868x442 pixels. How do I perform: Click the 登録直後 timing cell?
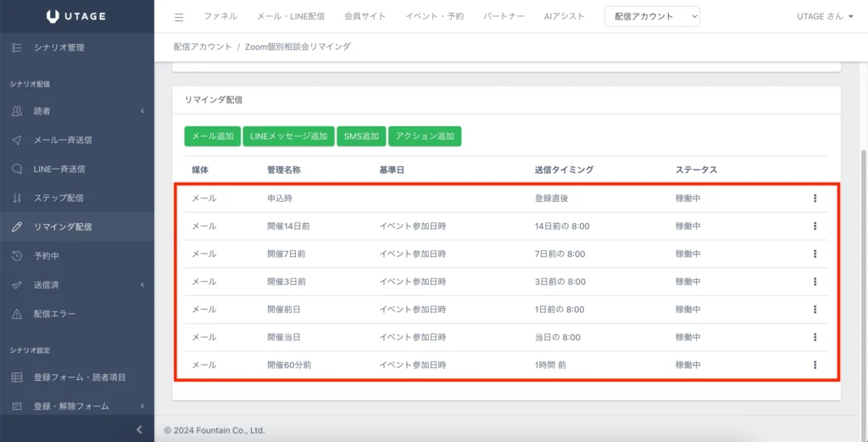[x=551, y=199]
